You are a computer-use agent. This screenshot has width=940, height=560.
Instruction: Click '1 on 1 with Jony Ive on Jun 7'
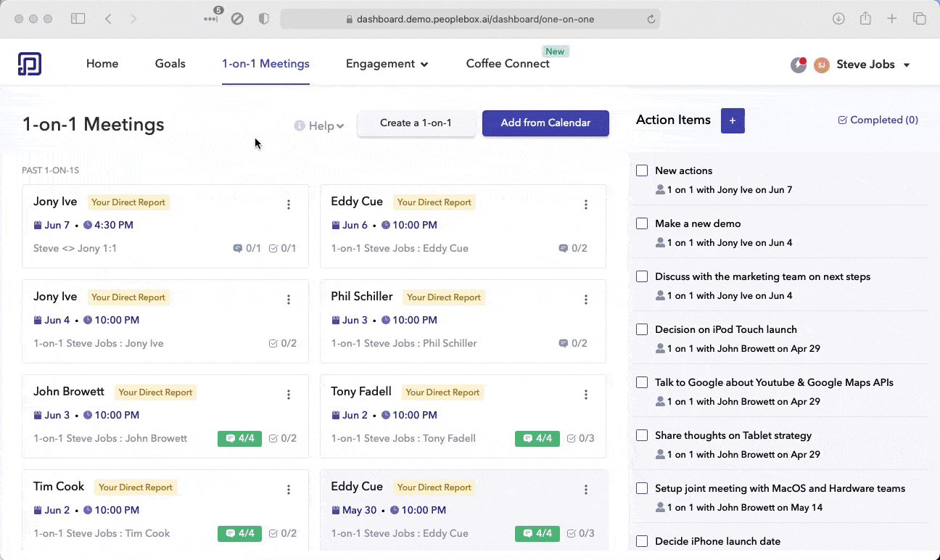(x=730, y=190)
